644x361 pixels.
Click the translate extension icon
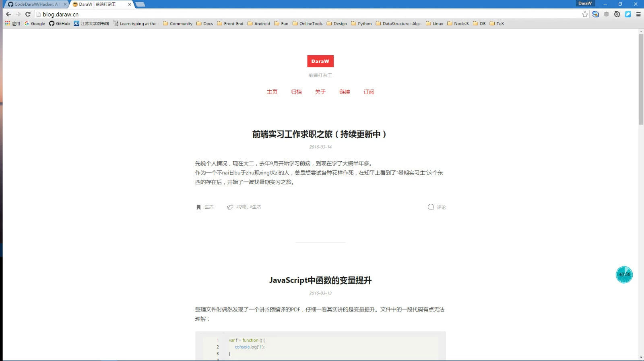tap(596, 14)
